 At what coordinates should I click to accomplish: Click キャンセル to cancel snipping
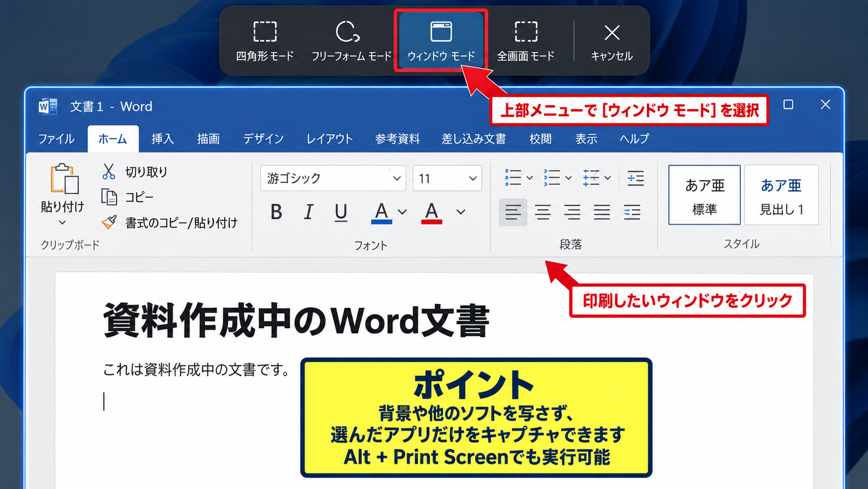(x=612, y=41)
